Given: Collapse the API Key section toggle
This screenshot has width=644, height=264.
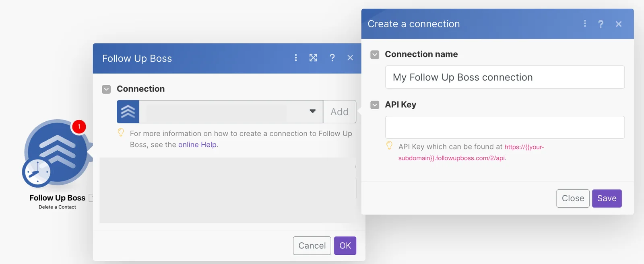Looking at the screenshot, I should click(375, 105).
